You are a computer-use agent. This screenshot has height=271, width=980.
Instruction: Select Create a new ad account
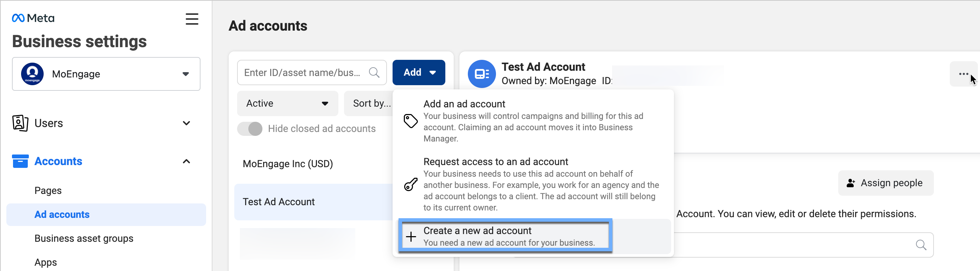pyautogui.click(x=505, y=236)
